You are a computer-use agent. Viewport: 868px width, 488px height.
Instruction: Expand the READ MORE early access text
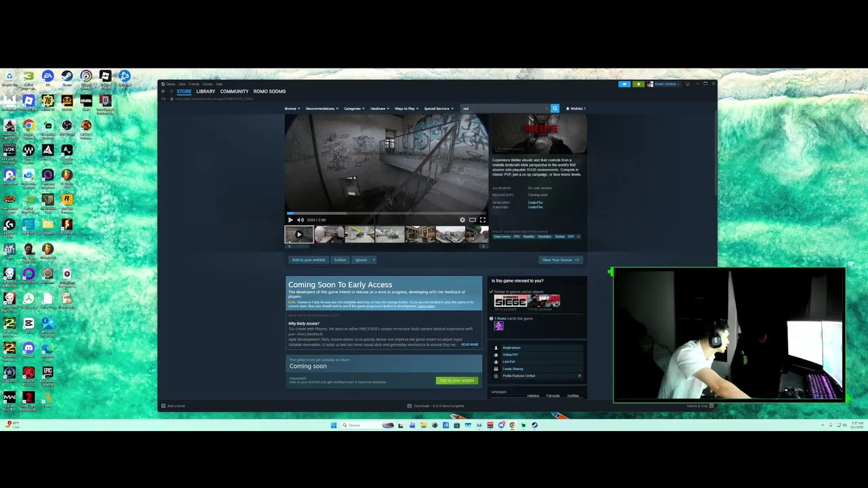tap(470, 344)
